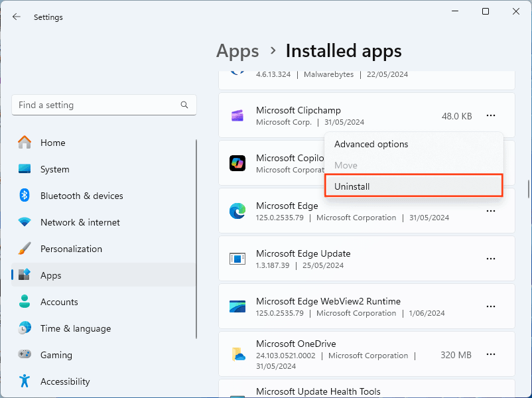This screenshot has height=398, width=532.
Task: Close the Settings window
Action: 515,11
